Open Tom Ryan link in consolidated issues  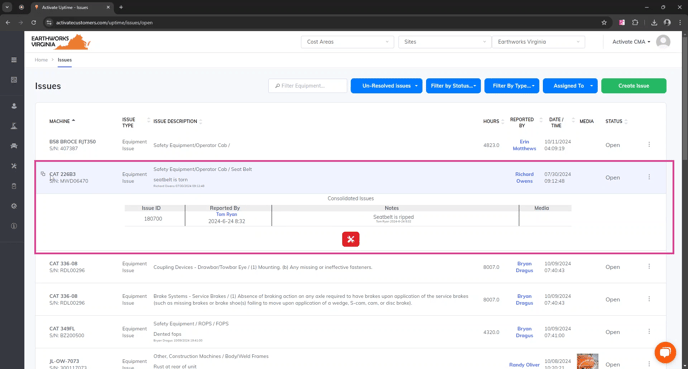226,214
